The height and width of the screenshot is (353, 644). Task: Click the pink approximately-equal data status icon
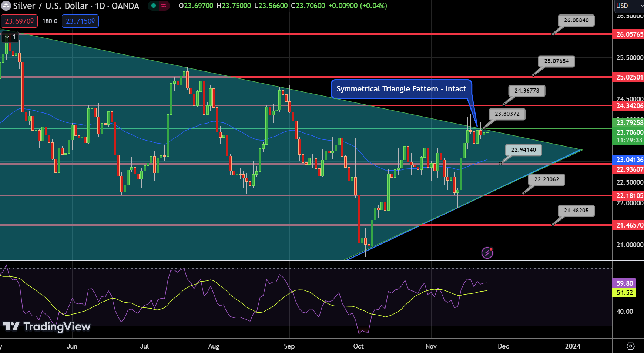click(x=163, y=6)
